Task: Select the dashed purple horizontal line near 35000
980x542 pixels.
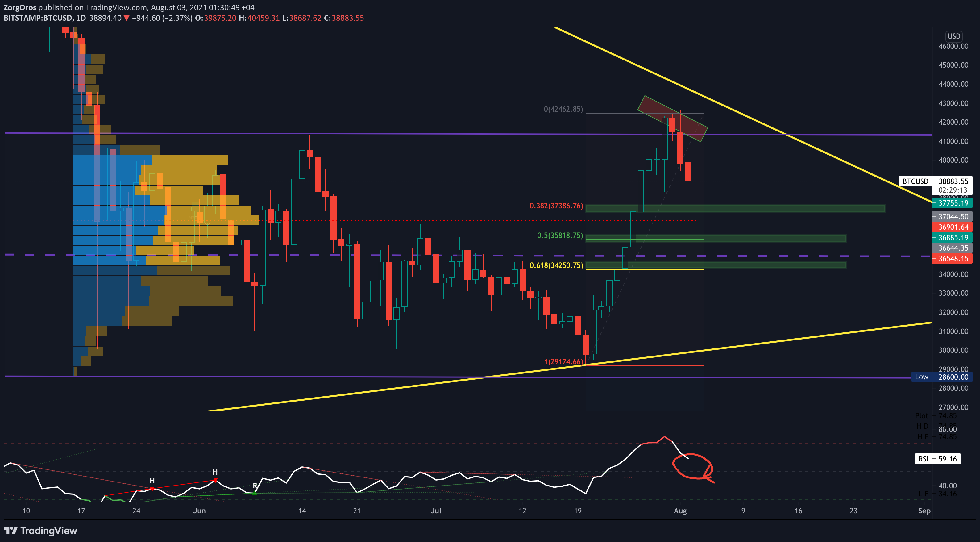Action: tap(468, 255)
